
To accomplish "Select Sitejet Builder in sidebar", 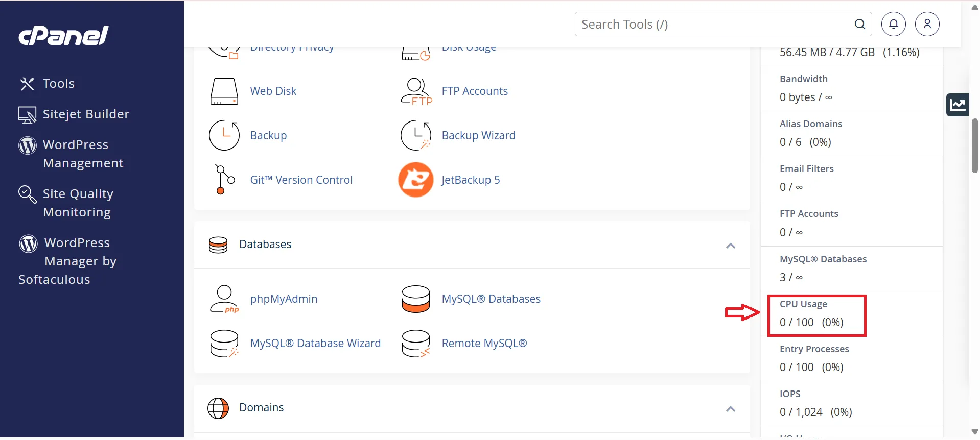I will click(x=85, y=114).
